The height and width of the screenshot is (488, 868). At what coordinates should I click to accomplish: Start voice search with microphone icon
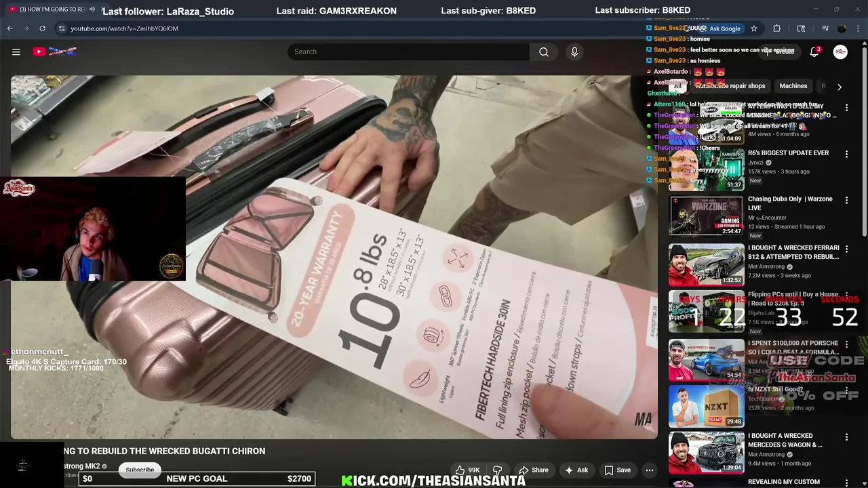click(x=574, y=52)
